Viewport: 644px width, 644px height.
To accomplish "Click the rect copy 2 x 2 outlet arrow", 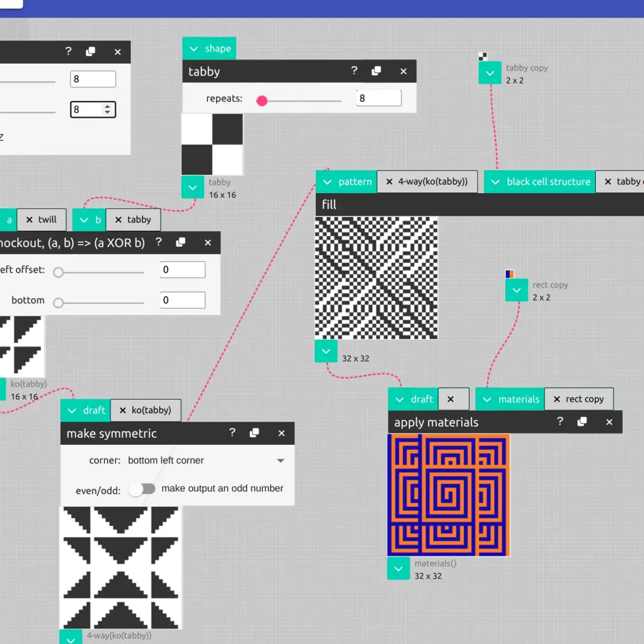I will pos(516,290).
